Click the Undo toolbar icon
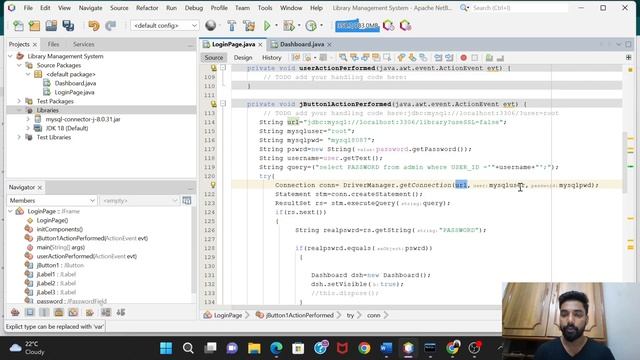This screenshot has height=360, width=640. (94, 26)
